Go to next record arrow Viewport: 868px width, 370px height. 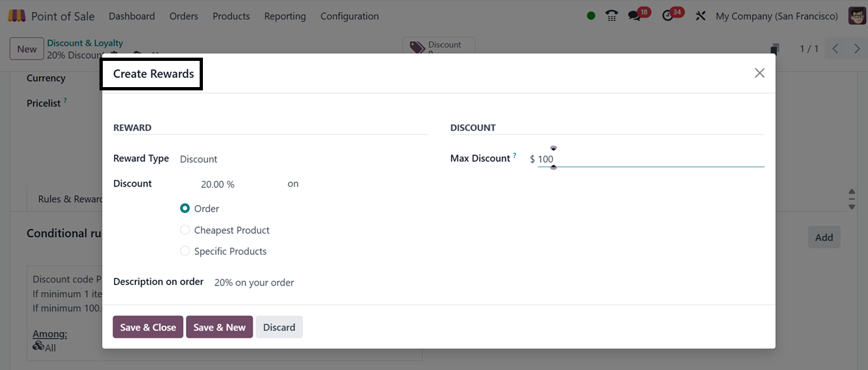[x=857, y=48]
